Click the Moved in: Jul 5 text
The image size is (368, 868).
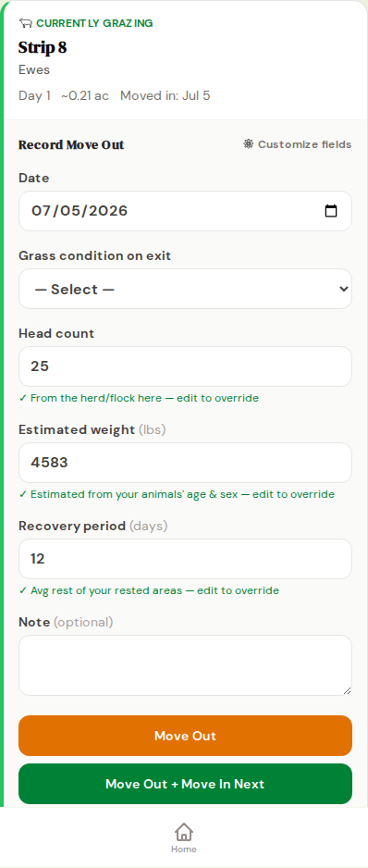coord(165,95)
